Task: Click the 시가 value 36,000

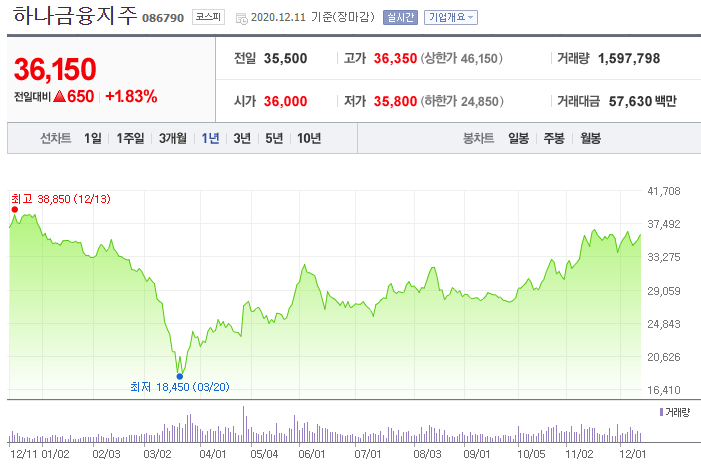Action: point(285,102)
